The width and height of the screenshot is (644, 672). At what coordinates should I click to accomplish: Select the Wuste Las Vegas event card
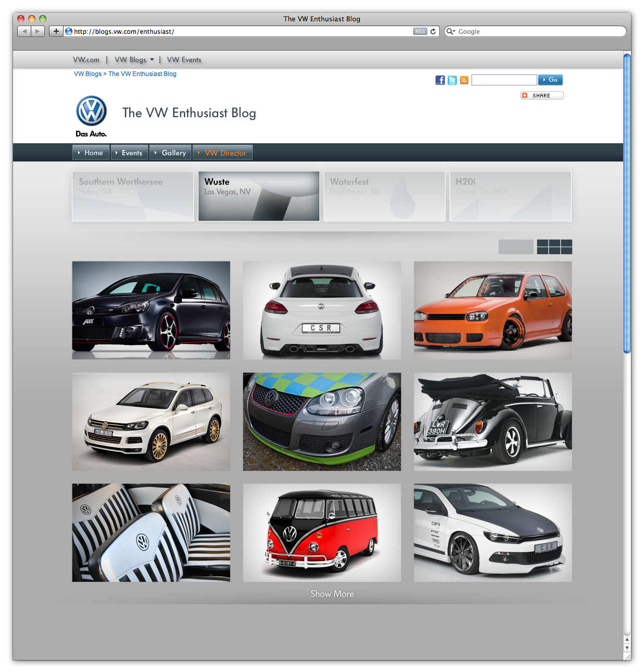(x=259, y=196)
